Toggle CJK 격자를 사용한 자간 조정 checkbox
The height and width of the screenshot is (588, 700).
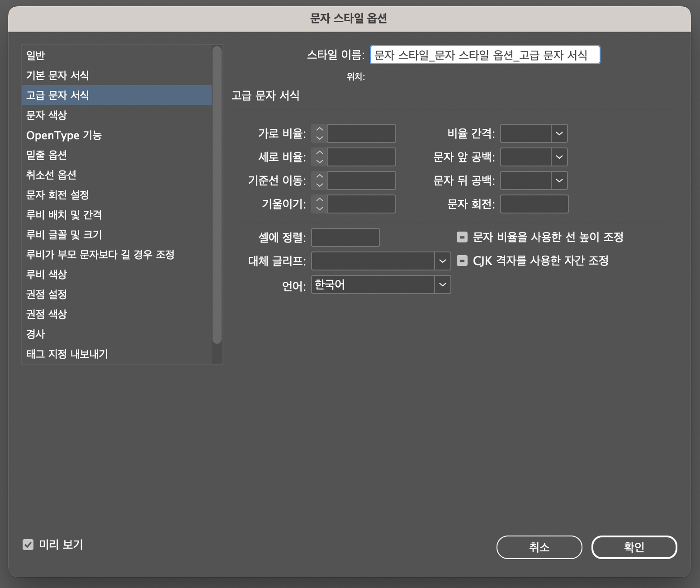tap(462, 261)
